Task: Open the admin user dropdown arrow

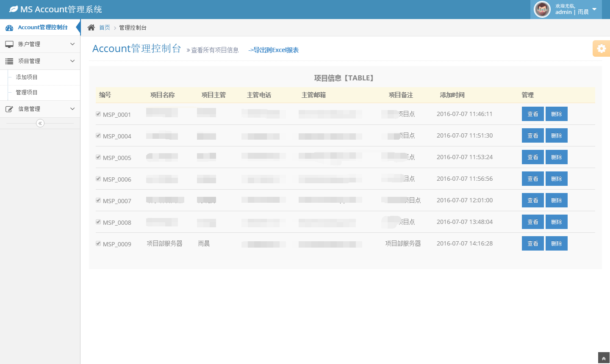Action: coord(594,9)
